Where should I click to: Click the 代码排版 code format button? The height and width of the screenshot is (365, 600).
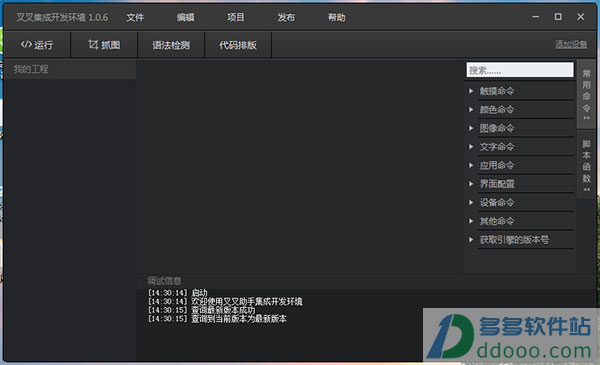pos(238,45)
